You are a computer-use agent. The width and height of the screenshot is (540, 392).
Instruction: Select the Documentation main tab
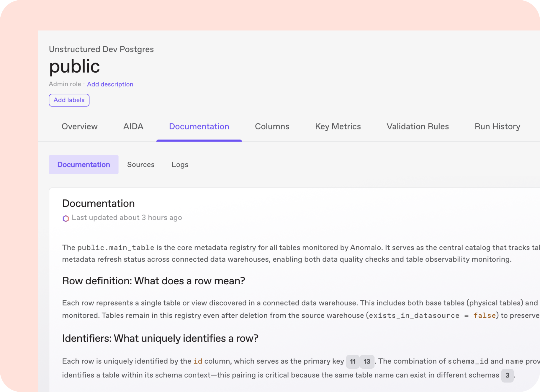point(199,127)
